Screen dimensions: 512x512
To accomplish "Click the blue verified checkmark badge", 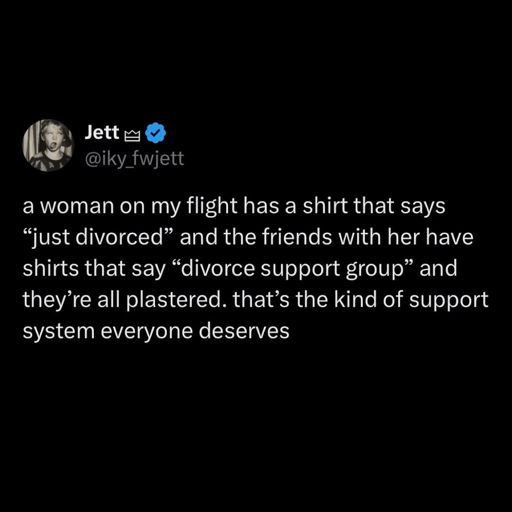I will (x=156, y=133).
